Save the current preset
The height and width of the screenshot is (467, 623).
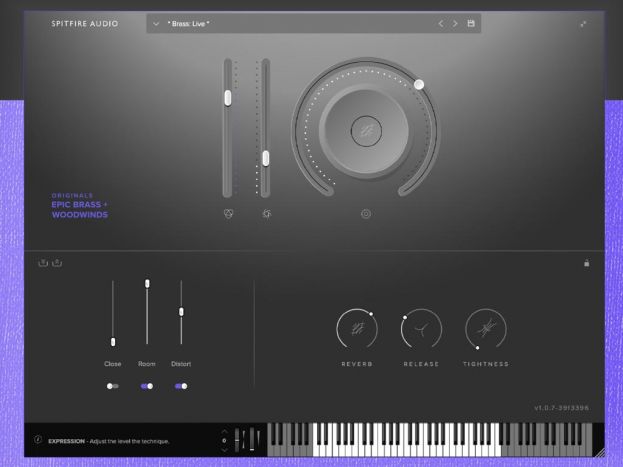tap(471, 23)
